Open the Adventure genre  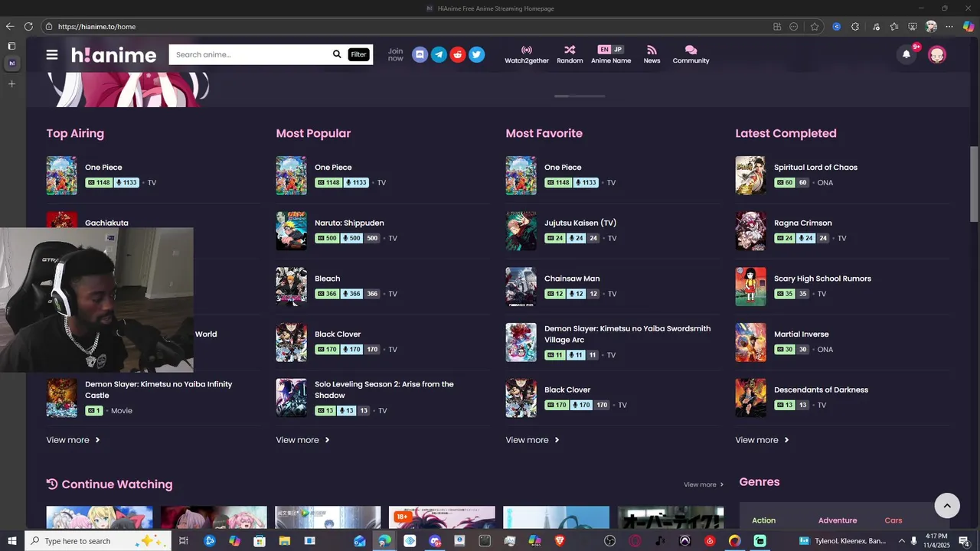pyautogui.click(x=838, y=520)
